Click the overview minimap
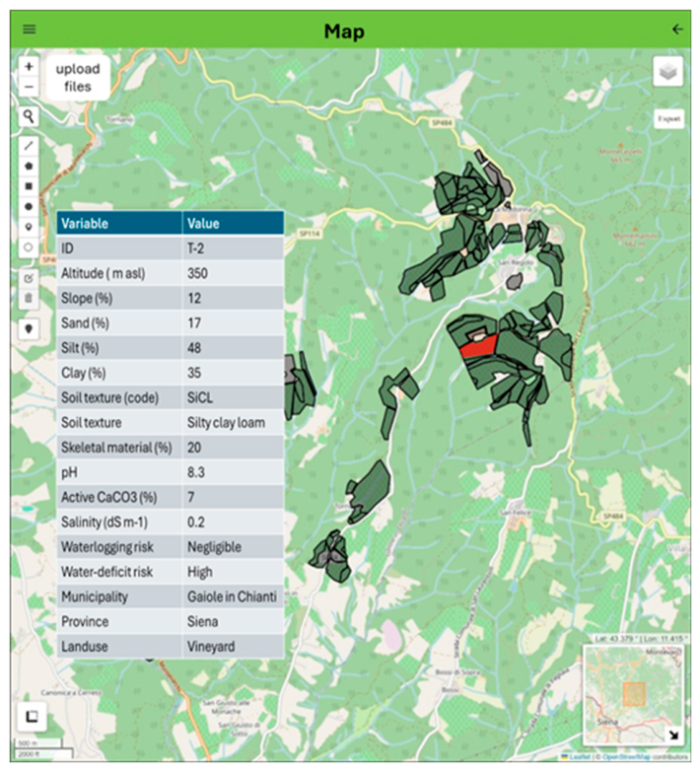Viewport: 700px width, 771px height. click(x=633, y=694)
